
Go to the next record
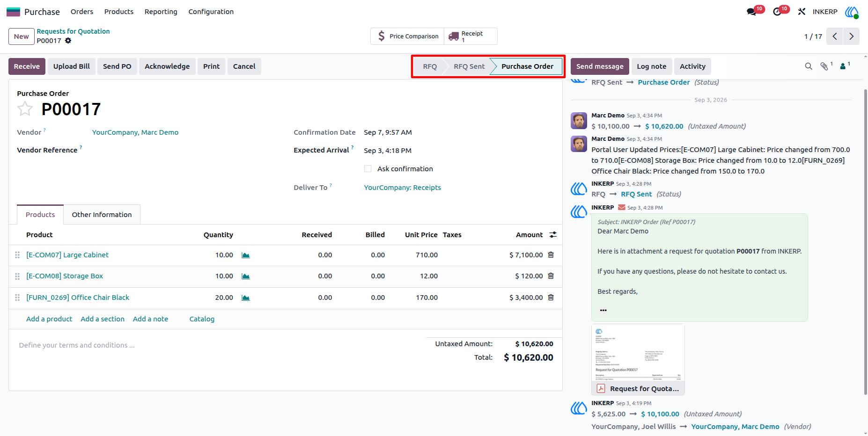click(852, 36)
